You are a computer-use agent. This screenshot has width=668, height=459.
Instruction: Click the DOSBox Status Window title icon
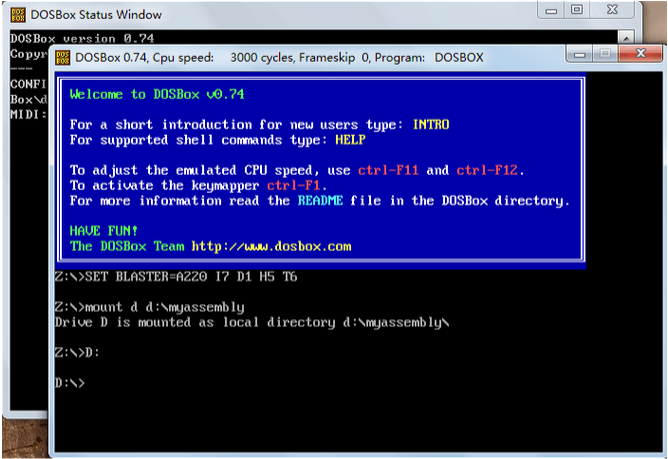pyautogui.click(x=18, y=14)
